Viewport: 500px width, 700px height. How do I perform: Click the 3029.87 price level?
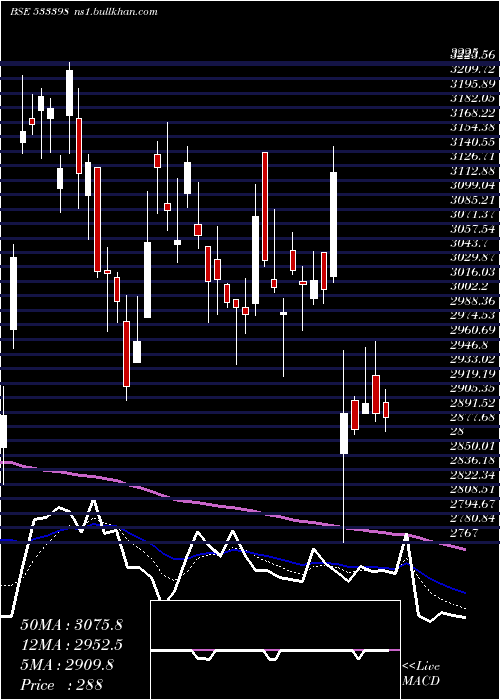click(472, 258)
